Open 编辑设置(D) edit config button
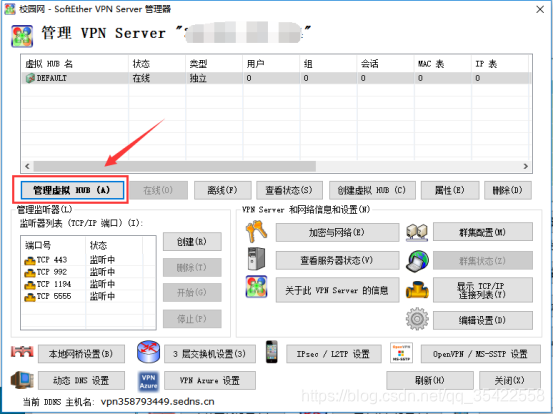 coord(483,320)
